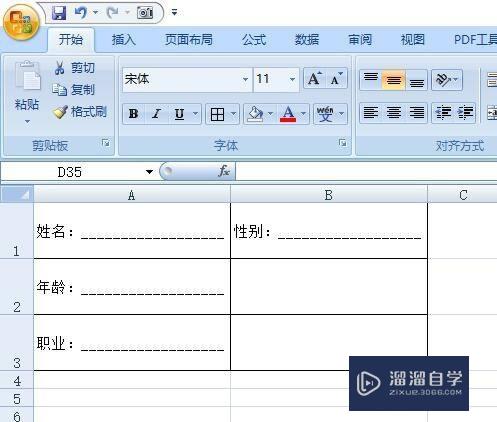Image resolution: width=497 pixels, height=422 pixels.
Task: Open the 公式 tab
Action: click(254, 40)
